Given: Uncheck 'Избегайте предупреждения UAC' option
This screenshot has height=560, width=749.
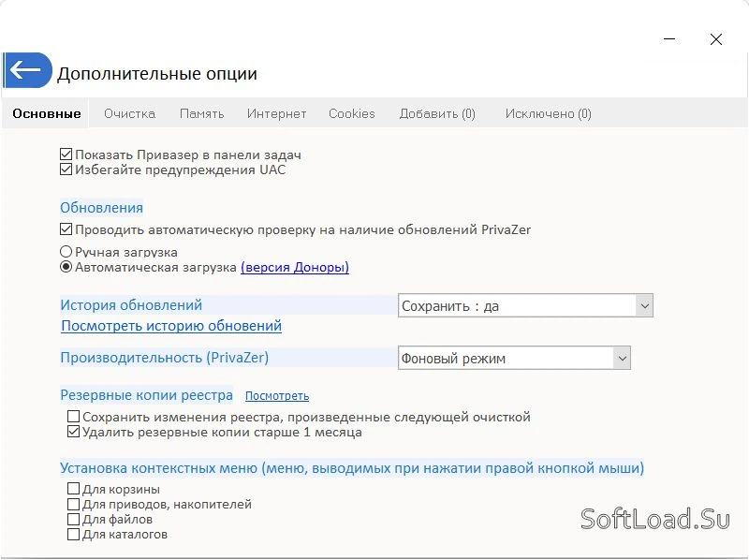Looking at the screenshot, I should pyautogui.click(x=66, y=169).
